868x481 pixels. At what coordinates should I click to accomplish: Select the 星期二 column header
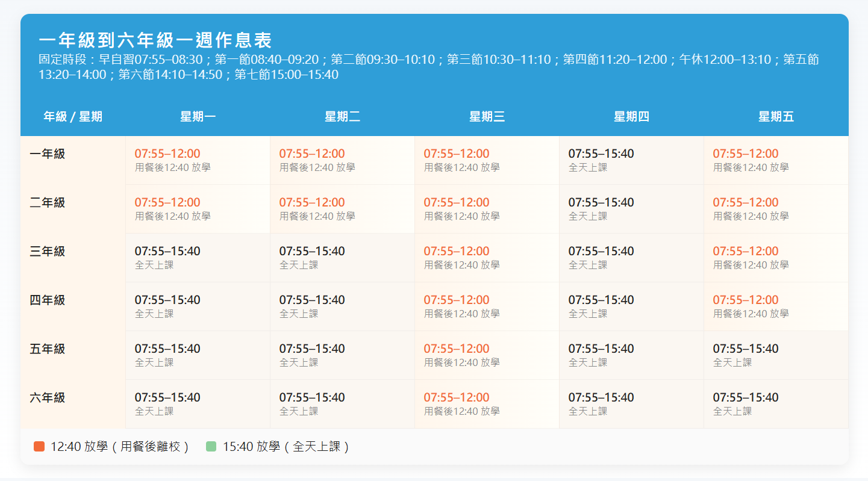tap(342, 117)
